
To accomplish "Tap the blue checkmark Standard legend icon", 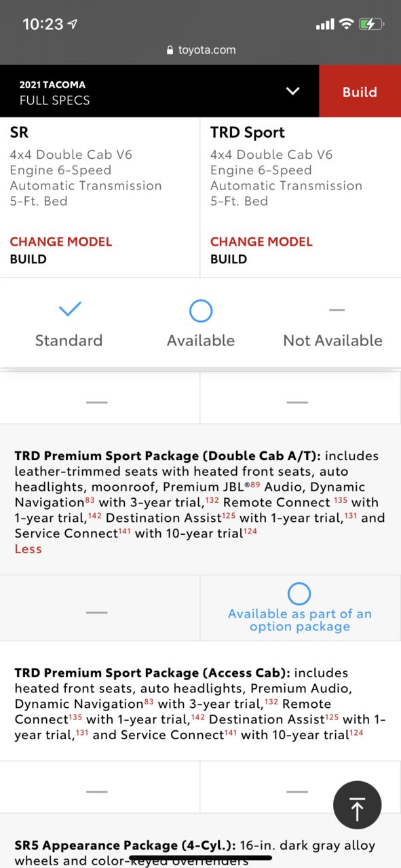I will point(69,310).
